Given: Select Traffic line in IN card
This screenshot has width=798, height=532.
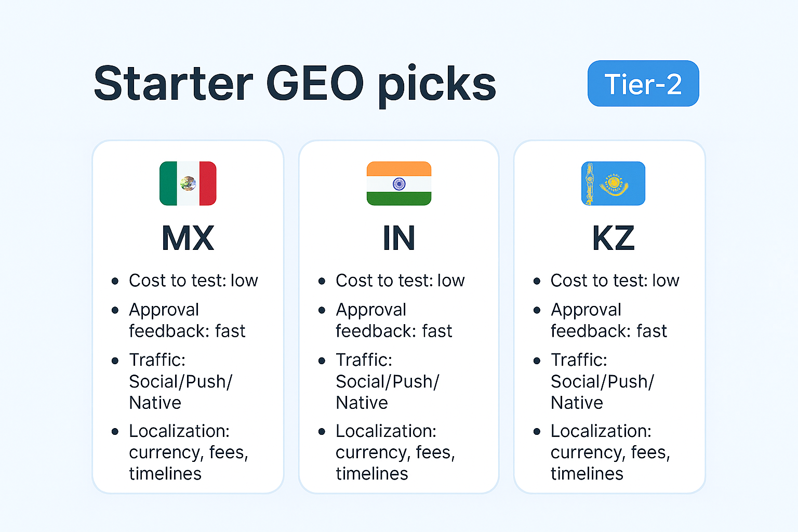Looking at the screenshot, I should pos(388,381).
